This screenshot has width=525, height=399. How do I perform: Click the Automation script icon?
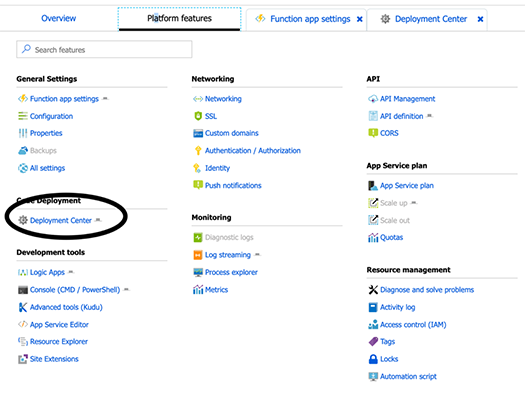[373, 377]
